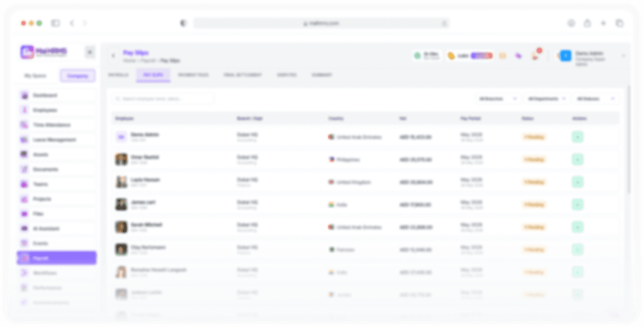The image size is (644, 327).
Task: Collapse the sidebar with the toggle icon
Action: pyautogui.click(x=90, y=52)
